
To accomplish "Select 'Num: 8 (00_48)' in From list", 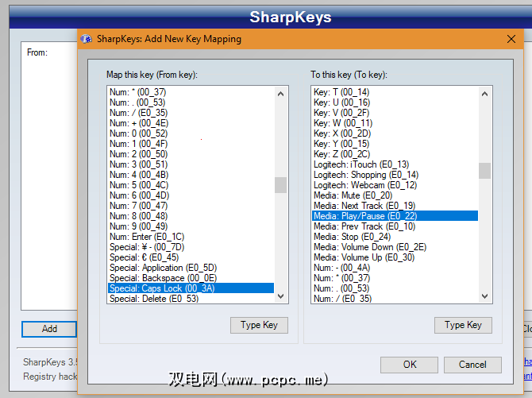I will click(x=191, y=216).
